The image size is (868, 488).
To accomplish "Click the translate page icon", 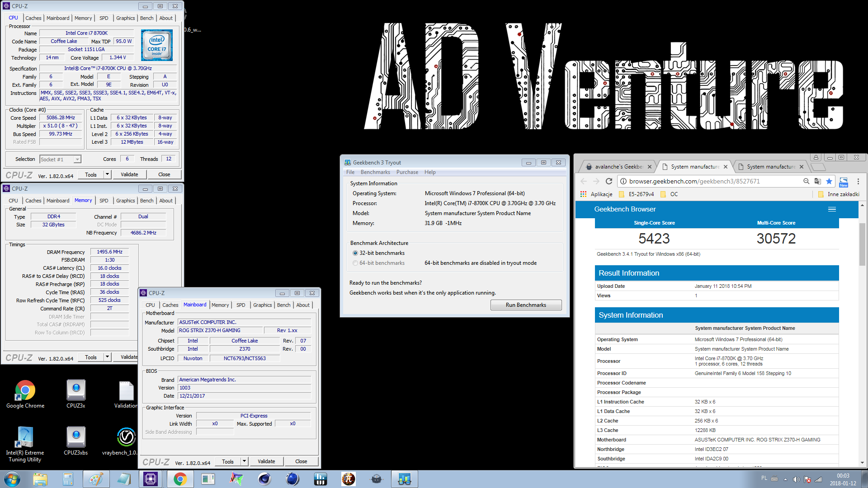I will click(817, 181).
